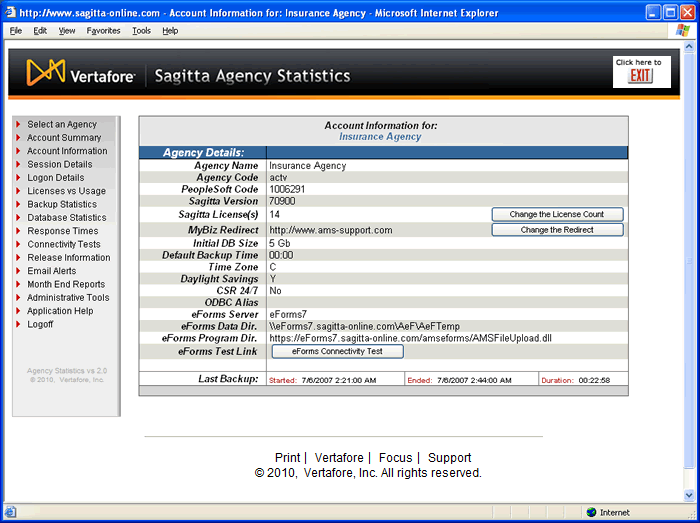Click the page icon in the status bar
Image resolution: width=700 pixels, height=523 pixels.
10,512
